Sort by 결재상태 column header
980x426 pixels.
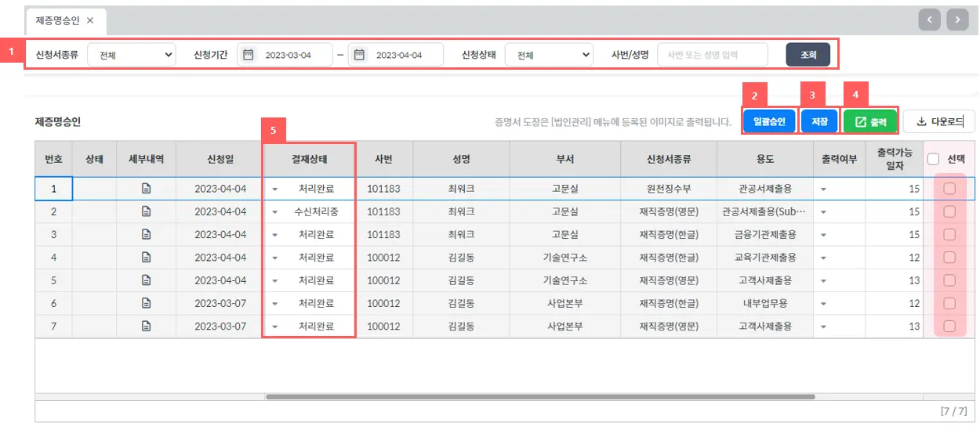tap(310, 159)
